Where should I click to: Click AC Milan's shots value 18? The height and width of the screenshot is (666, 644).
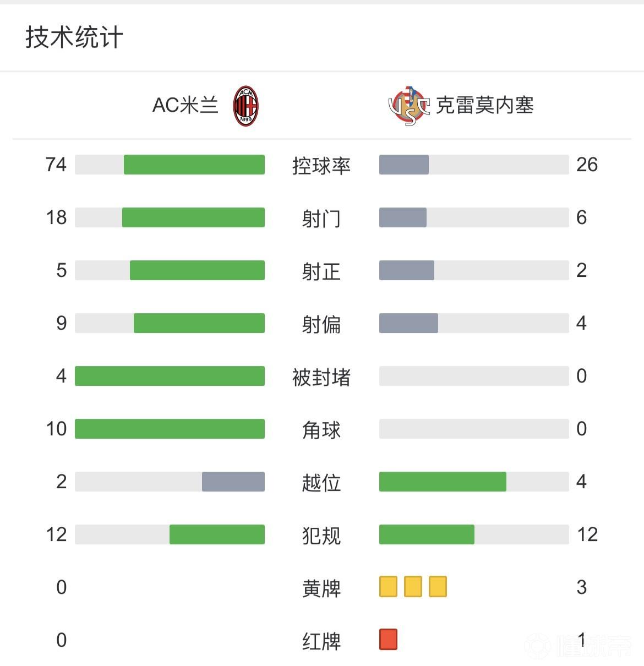pos(56,217)
